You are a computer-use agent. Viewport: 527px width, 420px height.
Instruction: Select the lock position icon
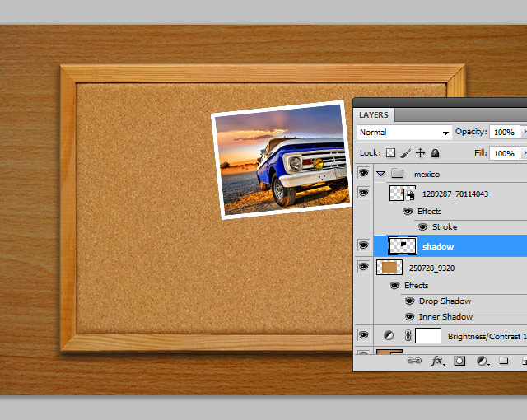420,153
